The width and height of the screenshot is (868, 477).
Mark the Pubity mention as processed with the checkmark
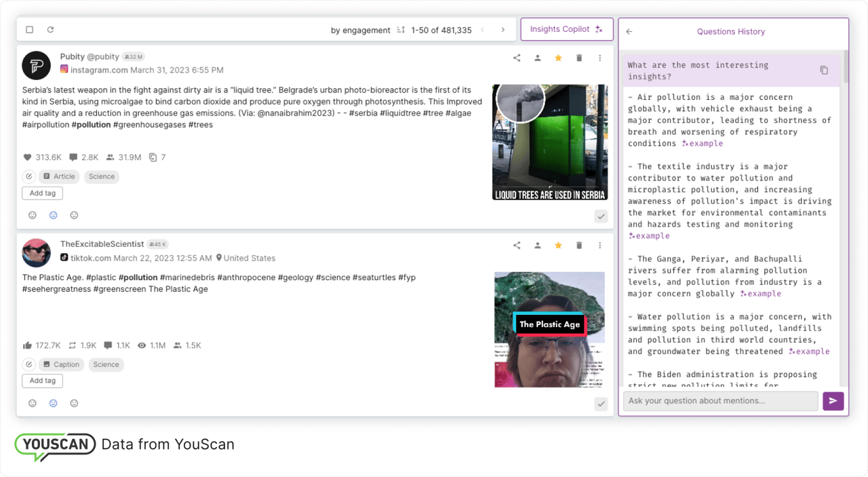[x=601, y=216]
